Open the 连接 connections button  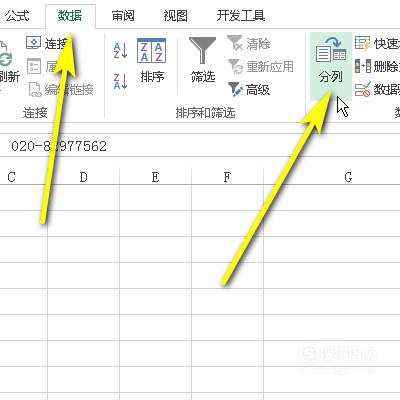pyautogui.click(x=47, y=43)
